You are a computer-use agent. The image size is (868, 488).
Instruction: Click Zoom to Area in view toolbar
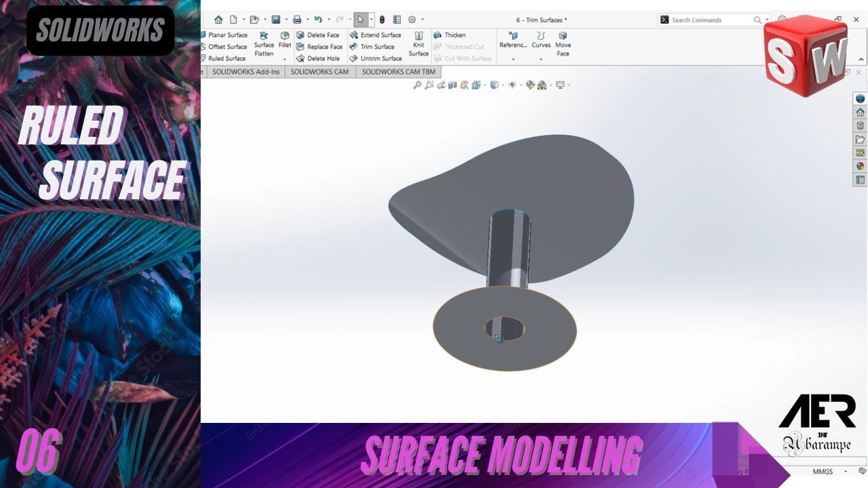tap(429, 85)
